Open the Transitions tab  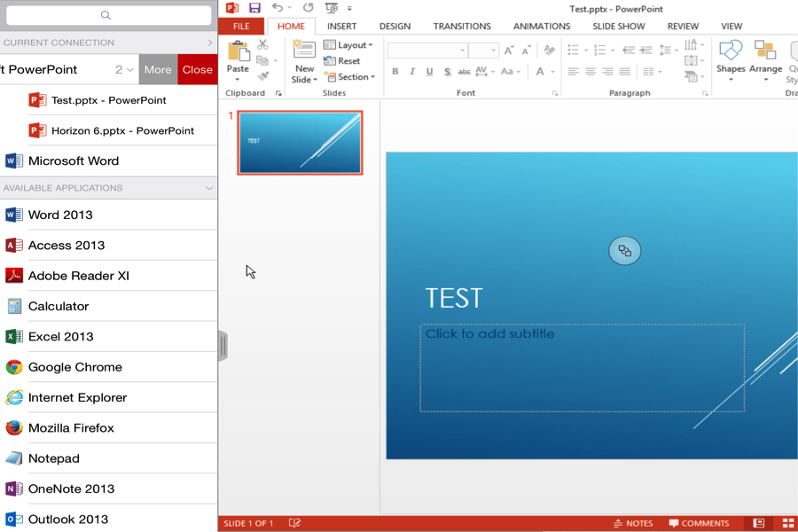[x=461, y=27]
